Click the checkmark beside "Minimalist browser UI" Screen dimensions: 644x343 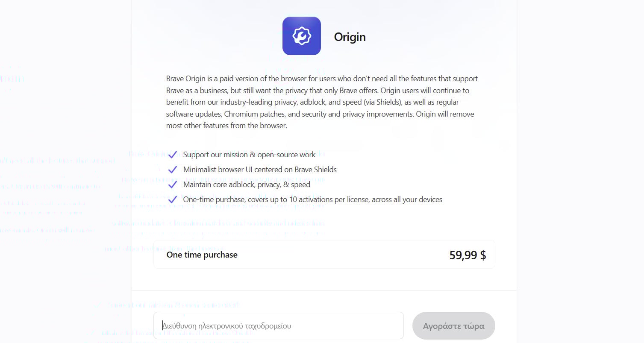[173, 170]
